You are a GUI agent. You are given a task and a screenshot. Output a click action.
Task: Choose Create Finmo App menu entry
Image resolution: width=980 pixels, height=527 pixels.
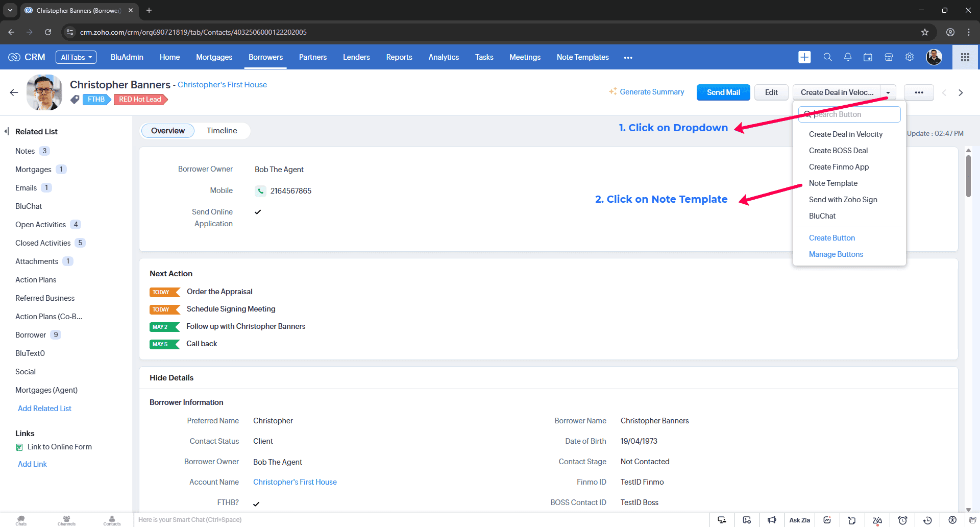click(839, 167)
